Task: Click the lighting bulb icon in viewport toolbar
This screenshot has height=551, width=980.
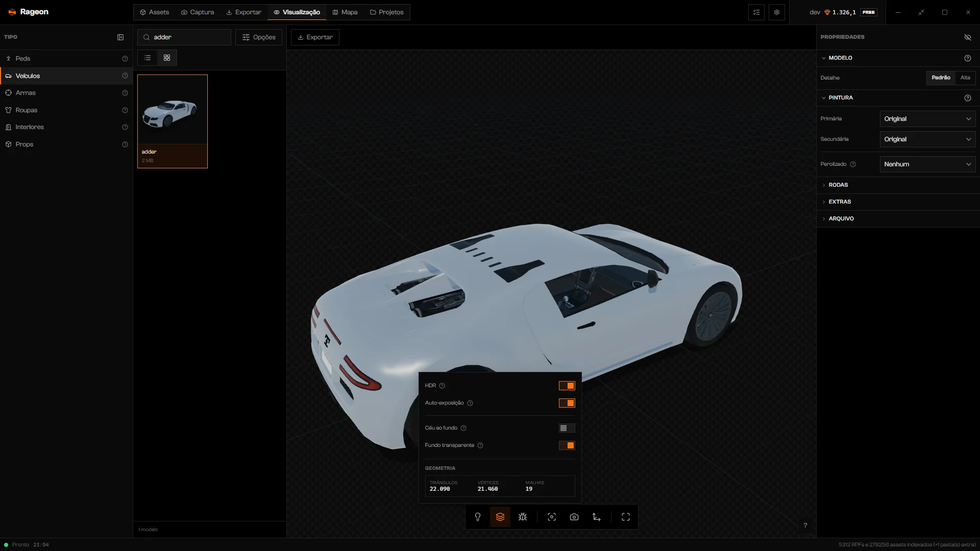Action: [478, 517]
